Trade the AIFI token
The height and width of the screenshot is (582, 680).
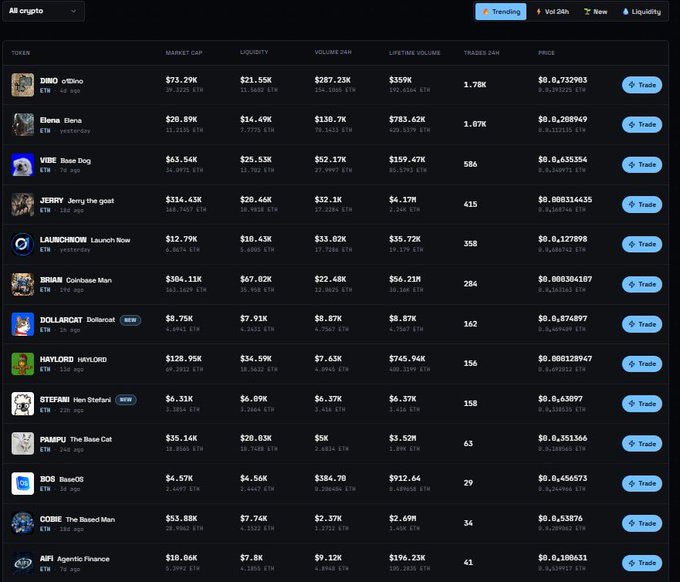click(642, 563)
